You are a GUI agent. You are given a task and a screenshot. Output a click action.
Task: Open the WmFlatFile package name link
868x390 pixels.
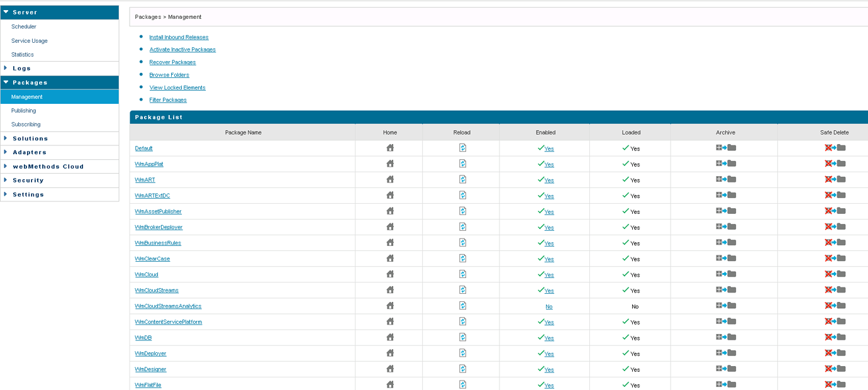point(148,385)
